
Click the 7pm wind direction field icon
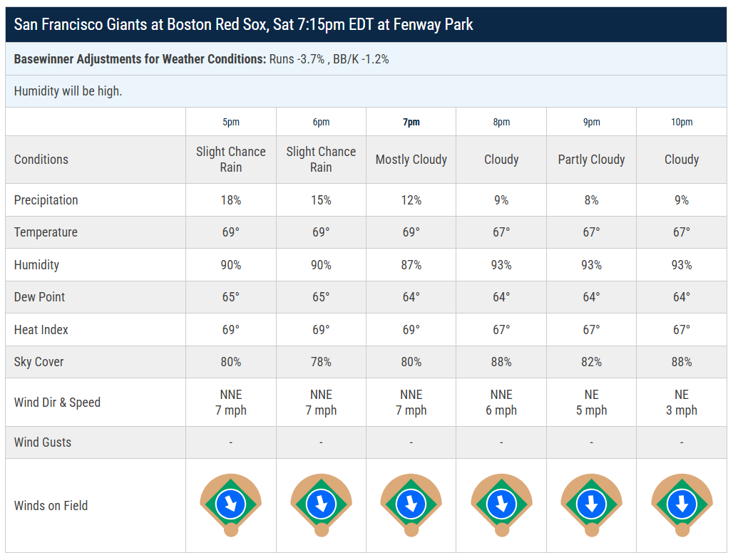411,505
